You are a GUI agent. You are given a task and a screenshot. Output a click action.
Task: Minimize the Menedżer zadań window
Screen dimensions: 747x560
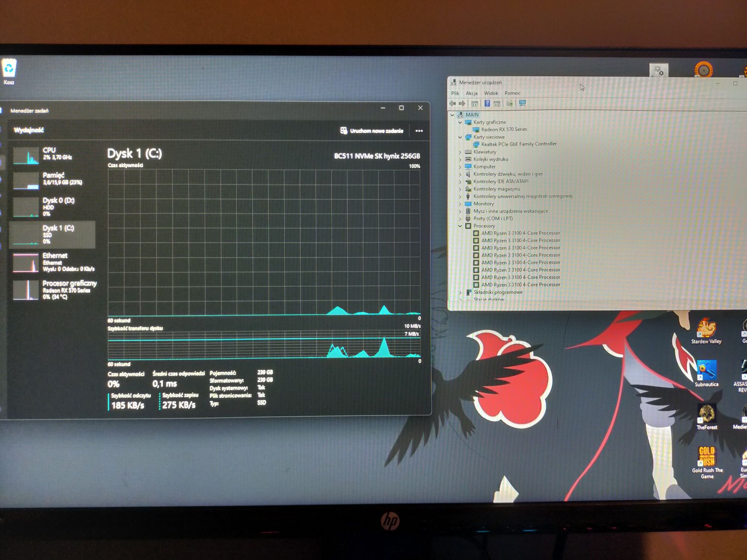tap(383, 108)
